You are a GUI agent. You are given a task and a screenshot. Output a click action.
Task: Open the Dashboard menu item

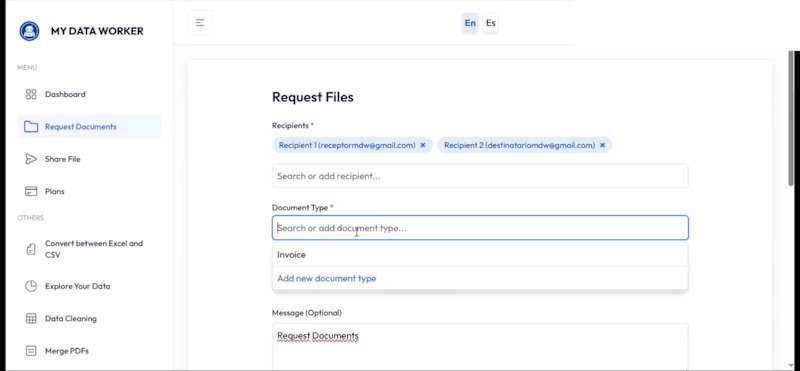(x=89, y=94)
